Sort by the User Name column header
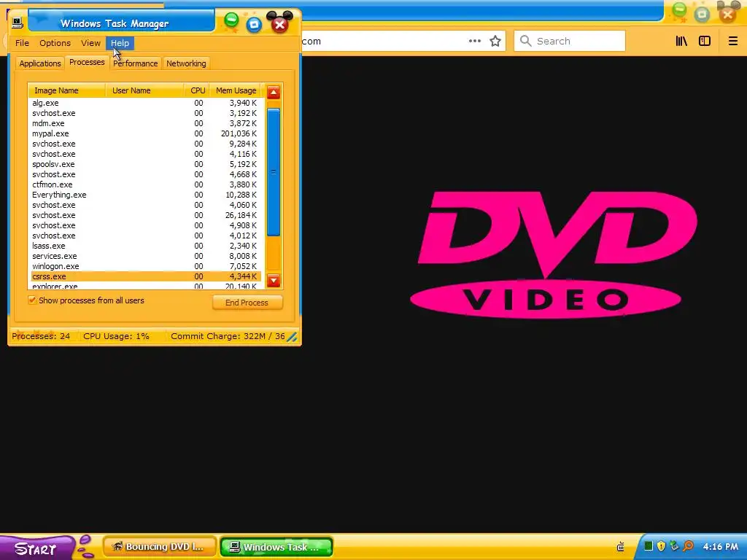747x560 pixels. [x=145, y=90]
